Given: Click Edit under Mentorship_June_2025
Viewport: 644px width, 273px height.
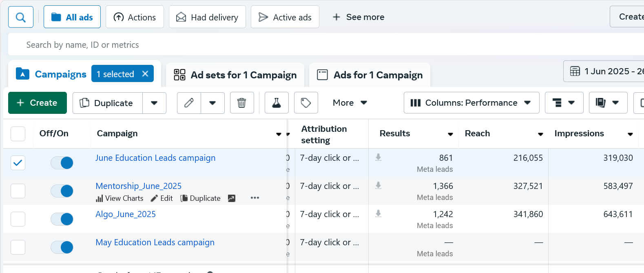Looking at the screenshot, I should click(162, 198).
